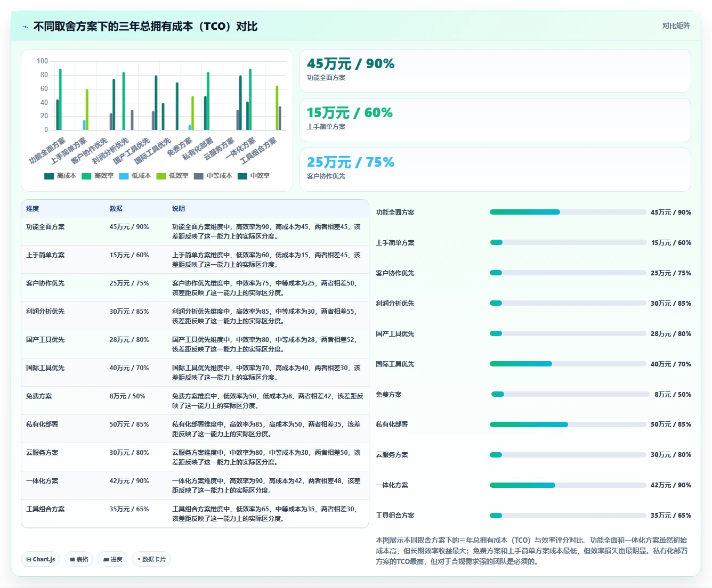
Task: Hide the 低成本 series via legend
Action: [135, 176]
